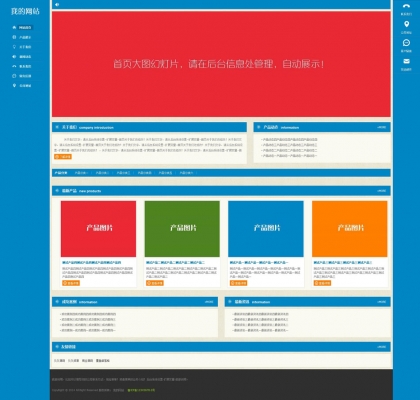Viewport: 420px width, 400px height.
Task: Open the menu label beside left sidebar map pin
Action: coord(25,86)
